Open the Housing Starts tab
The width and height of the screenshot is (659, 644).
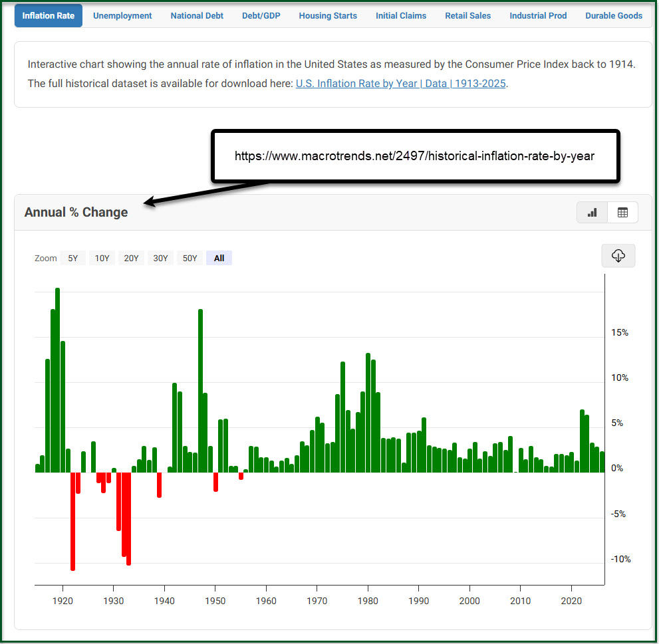click(328, 15)
